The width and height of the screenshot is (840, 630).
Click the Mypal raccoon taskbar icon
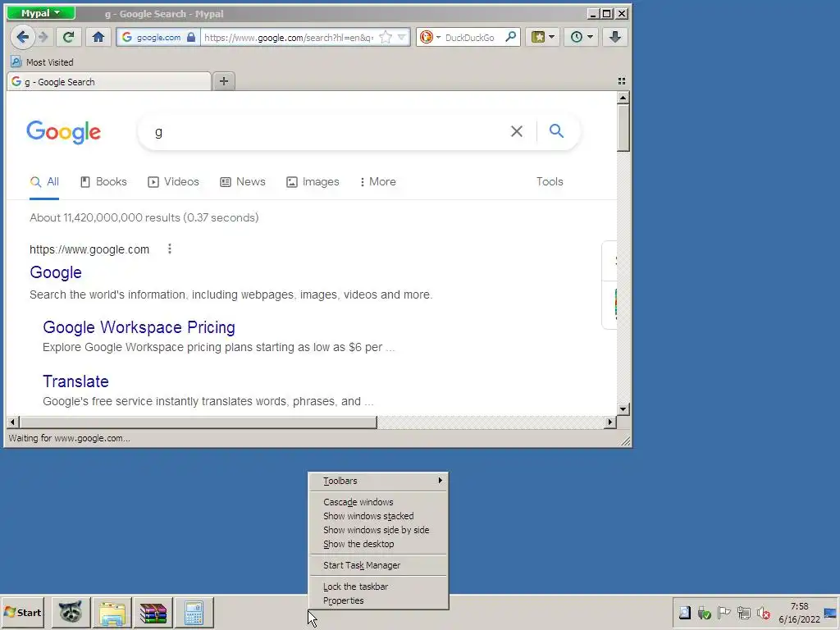point(71,612)
